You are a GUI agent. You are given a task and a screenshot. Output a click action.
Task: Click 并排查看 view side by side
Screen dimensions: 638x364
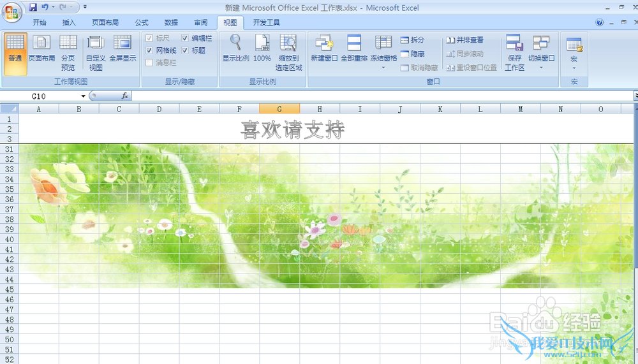[464, 40]
